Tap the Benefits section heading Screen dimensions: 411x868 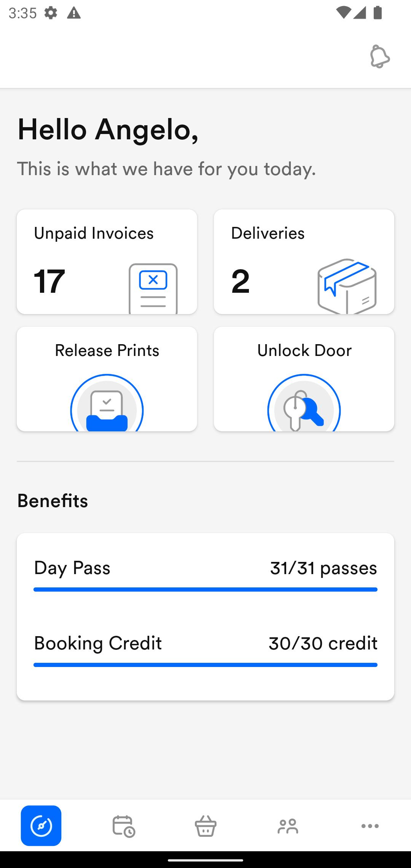tap(53, 501)
